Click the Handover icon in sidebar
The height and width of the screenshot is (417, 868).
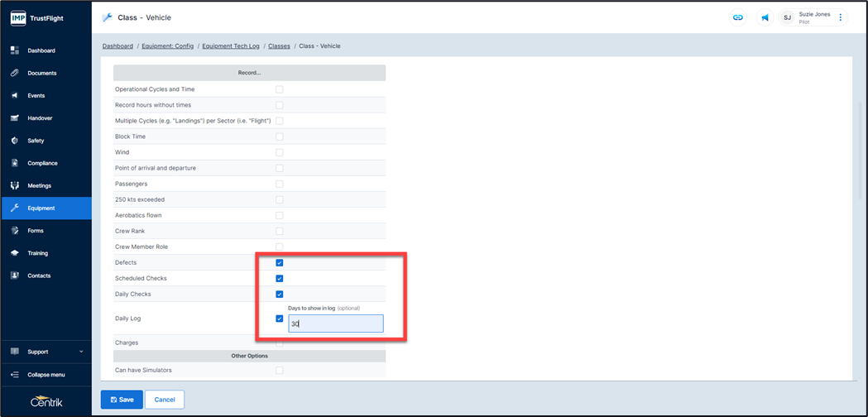point(15,118)
